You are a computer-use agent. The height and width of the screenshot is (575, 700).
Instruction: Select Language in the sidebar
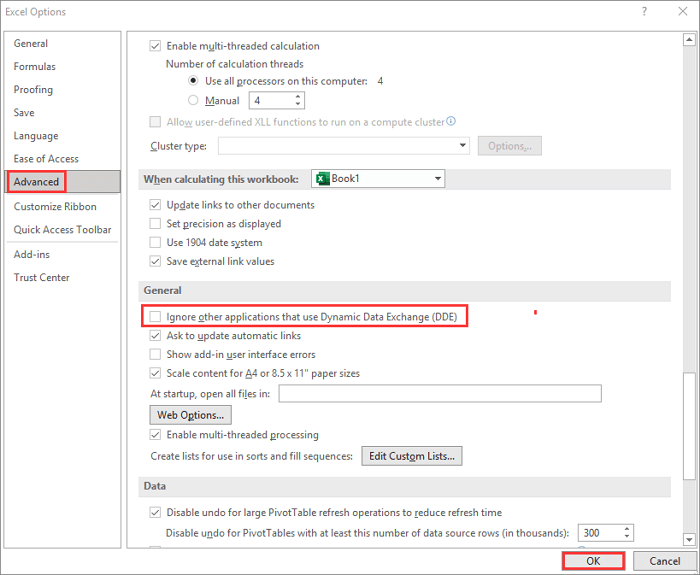pyautogui.click(x=36, y=136)
